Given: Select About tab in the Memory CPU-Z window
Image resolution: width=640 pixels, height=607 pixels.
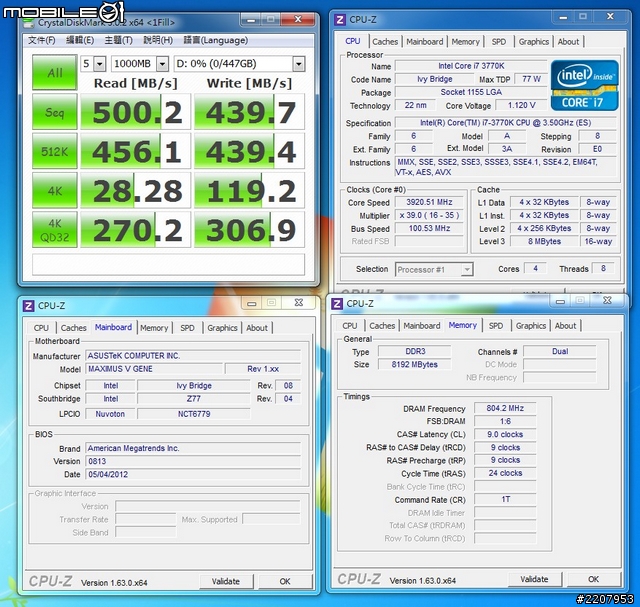Looking at the screenshot, I should 565,326.
